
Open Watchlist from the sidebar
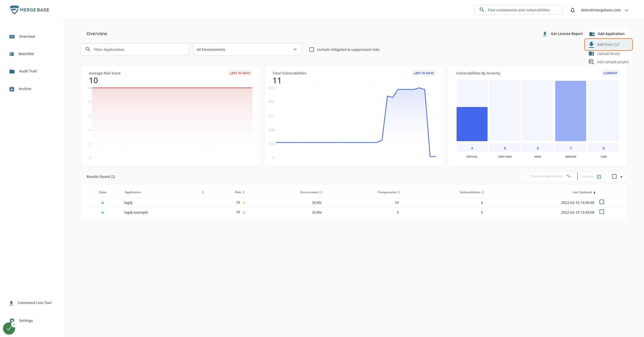click(x=22, y=54)
